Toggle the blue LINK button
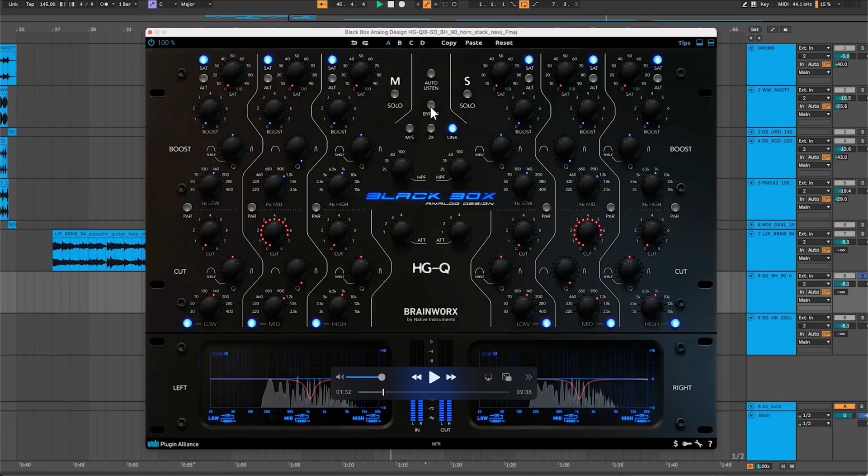The height and width of the screenshot is (476, 868). [452, 129]
